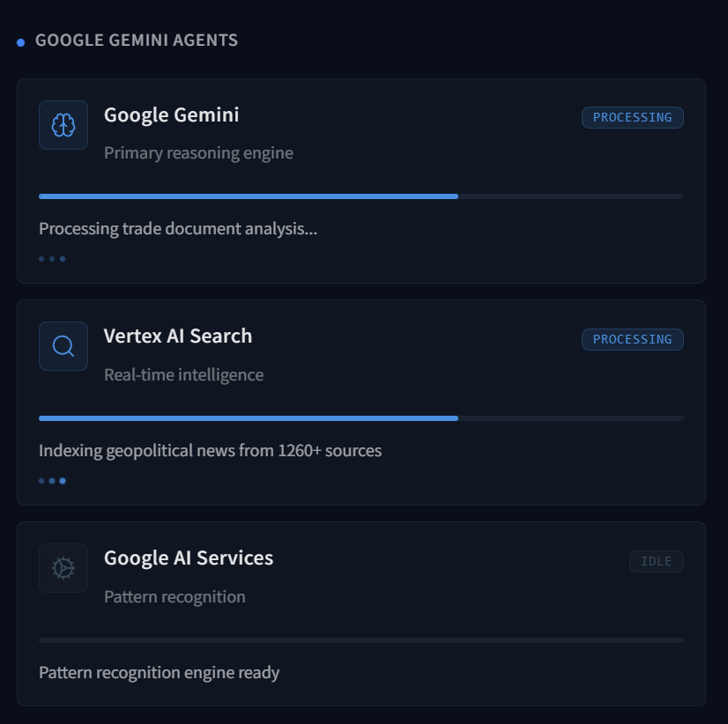Select the PROCESSING badge on Vertex AI Search
Screen dimensions: 728x724
[632, 339]
